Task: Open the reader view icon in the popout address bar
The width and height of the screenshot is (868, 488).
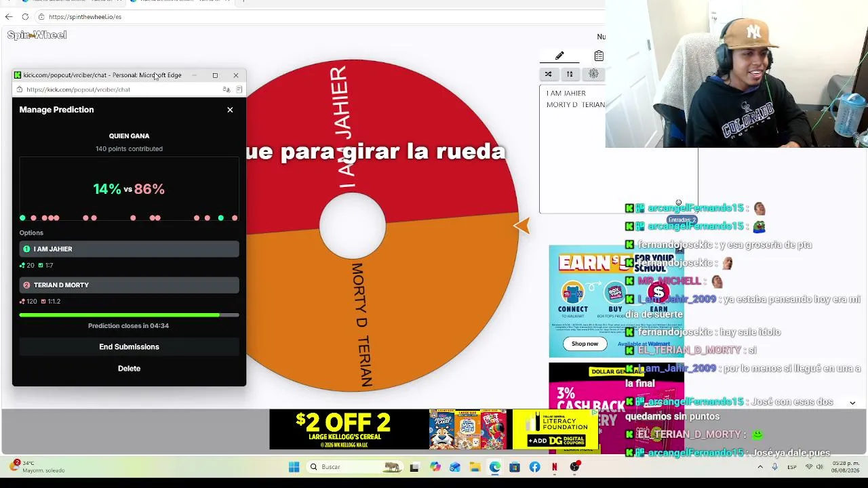Action: point(239,89)
